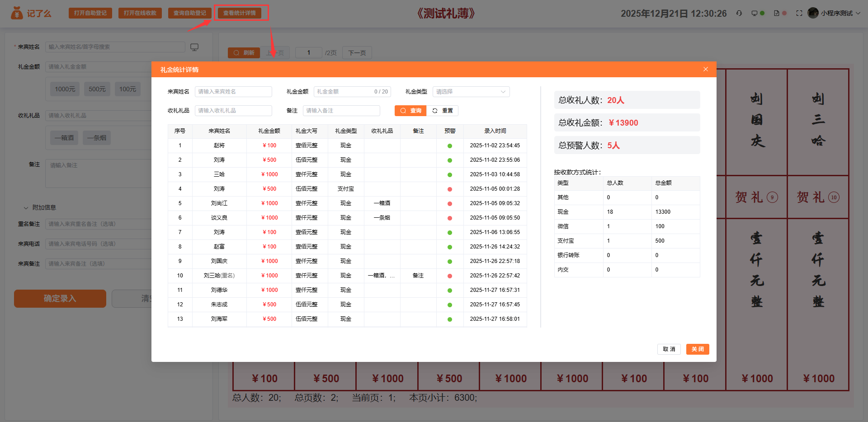Screen dimensions: 868x422
Task: Click the red warning dot in row 4
Action: coord(450,189)
